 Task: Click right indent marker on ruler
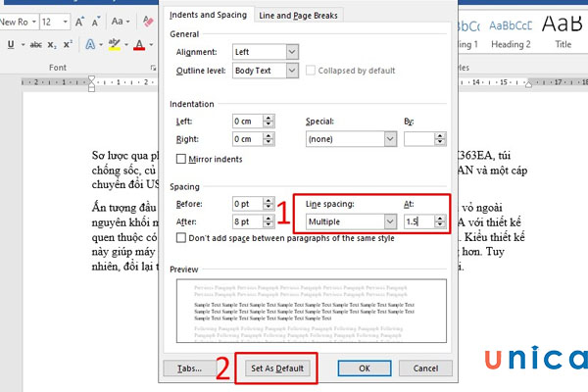tap(529, 84)
